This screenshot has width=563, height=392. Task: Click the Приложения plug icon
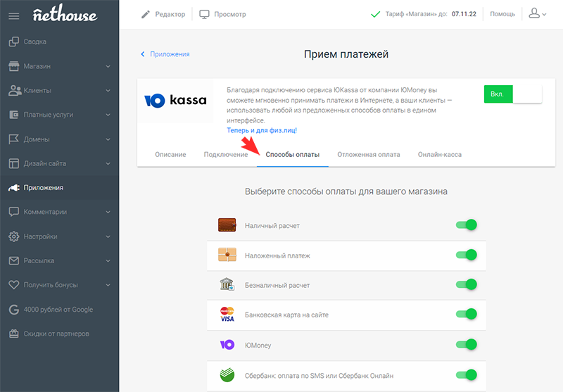[14, 188]
